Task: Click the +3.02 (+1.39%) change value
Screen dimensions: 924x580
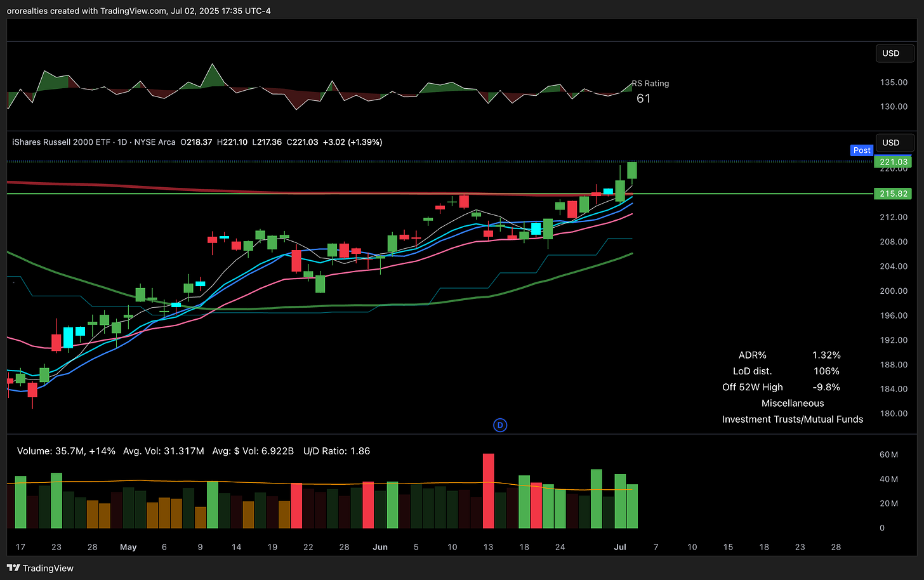Action: pos(353,142)
